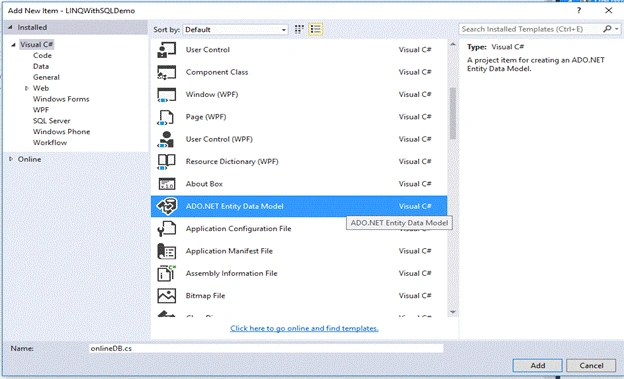The height and width of the screenshot is (379, 624).
Task: Open the Sort by Default dropdown
Action: click(235, 29)
